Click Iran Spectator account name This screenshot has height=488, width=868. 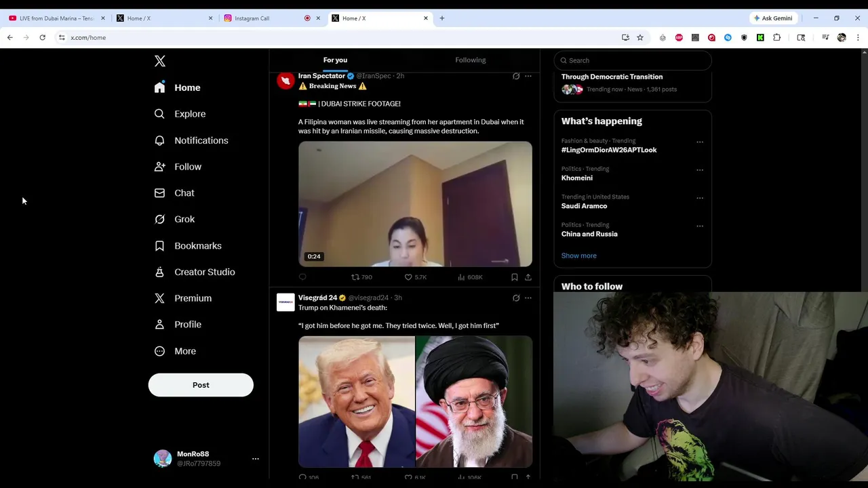tap(321, 76)
